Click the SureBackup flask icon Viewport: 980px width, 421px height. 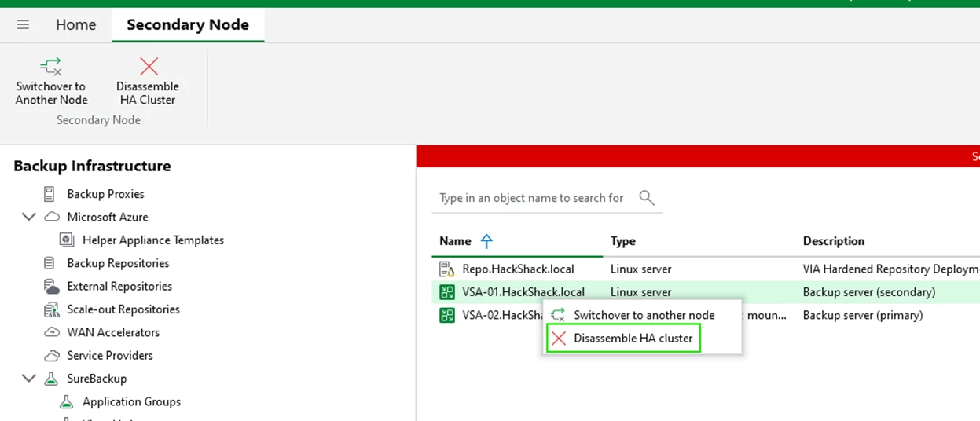[x=52, y=379]
